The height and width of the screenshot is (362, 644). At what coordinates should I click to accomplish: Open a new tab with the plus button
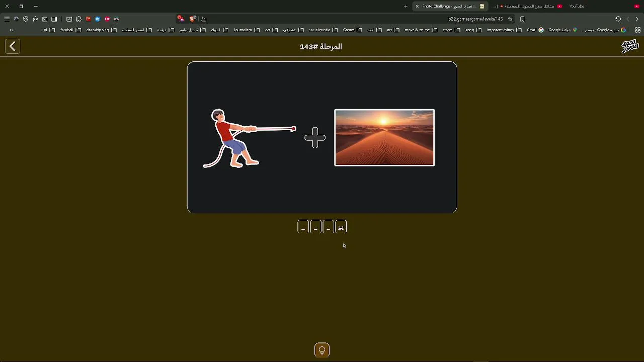(406, 7)
